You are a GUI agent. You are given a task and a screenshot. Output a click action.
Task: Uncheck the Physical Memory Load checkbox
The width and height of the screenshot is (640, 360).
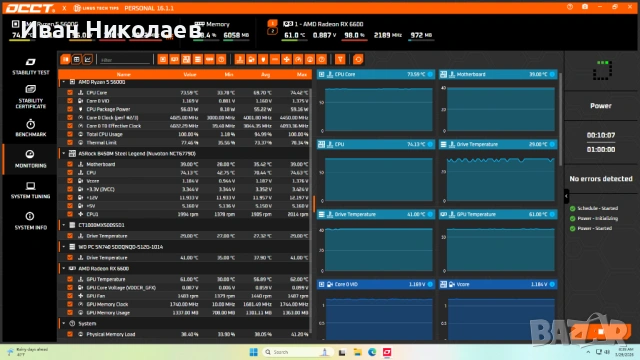70,334
